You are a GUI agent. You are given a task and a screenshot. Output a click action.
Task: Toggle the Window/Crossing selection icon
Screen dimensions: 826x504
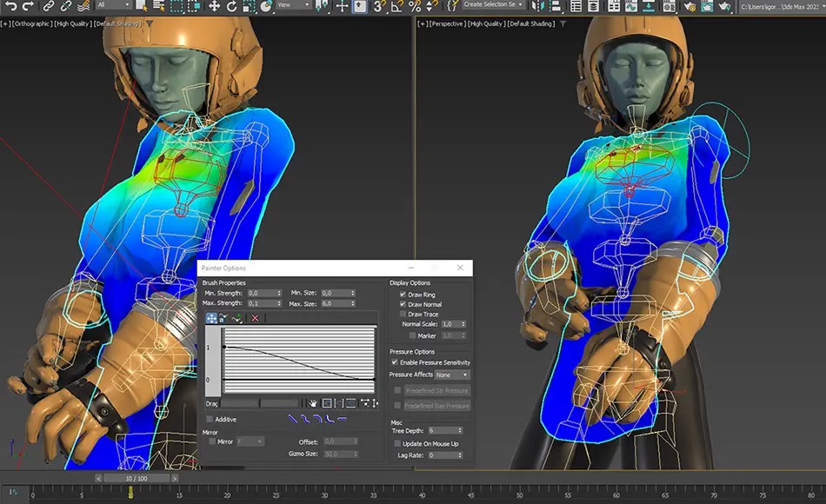(x=194, y=6)
